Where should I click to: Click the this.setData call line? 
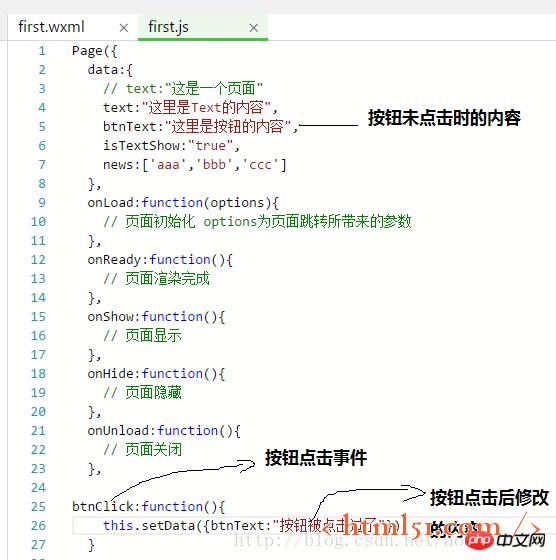[251, 525]
